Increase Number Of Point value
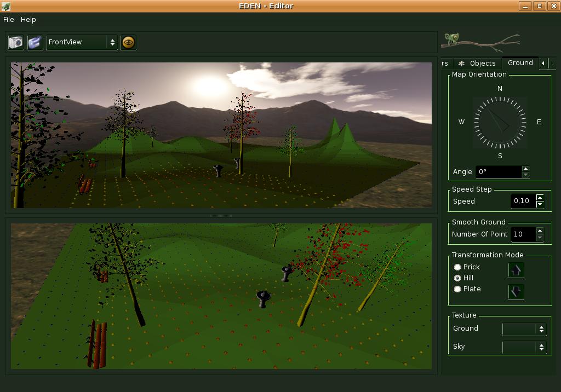The image size is (561, 392). tap(540, 231)
